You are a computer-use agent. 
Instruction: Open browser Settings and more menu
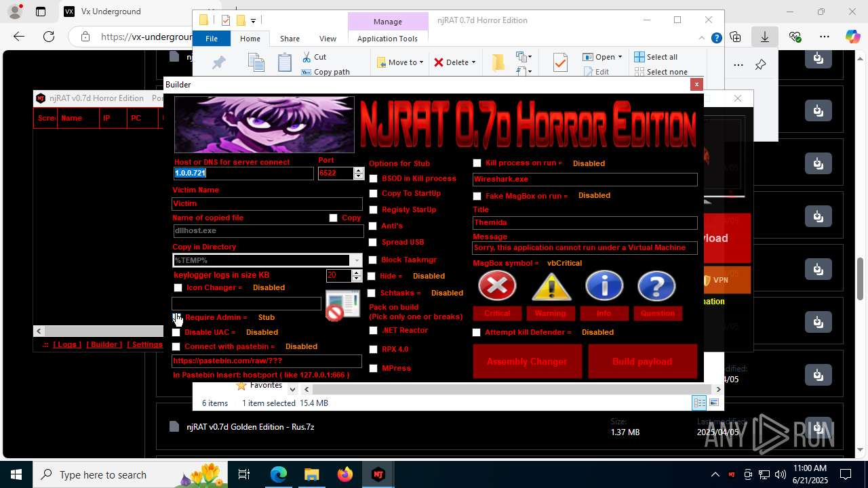click(824, 37)
